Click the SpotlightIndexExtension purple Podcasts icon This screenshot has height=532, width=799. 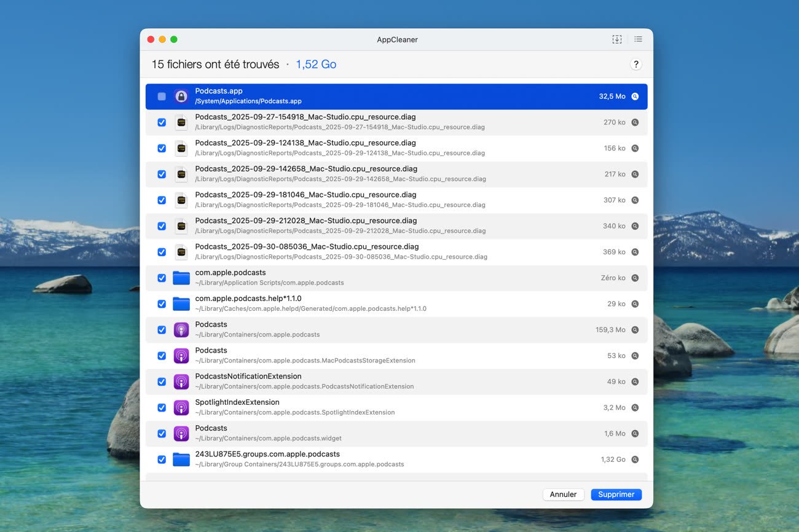[x=181, y=407]
